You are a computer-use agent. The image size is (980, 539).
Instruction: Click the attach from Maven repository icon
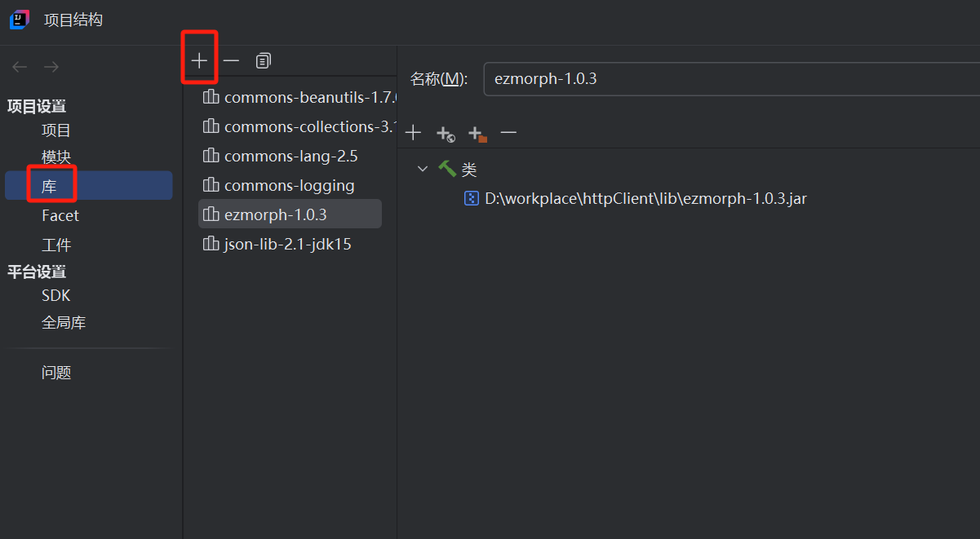[x=445, y=132]
